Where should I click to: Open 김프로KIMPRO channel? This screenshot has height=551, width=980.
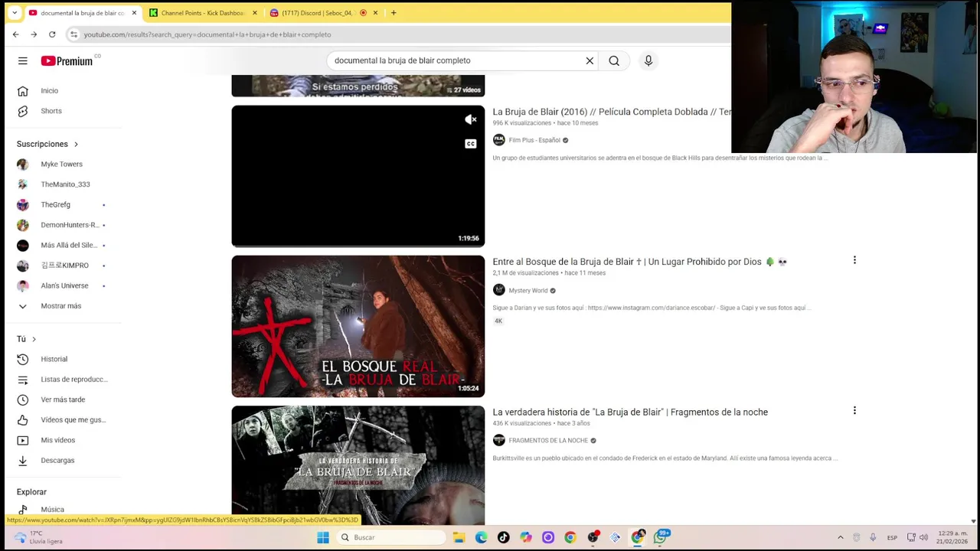[x=63, y=266]
